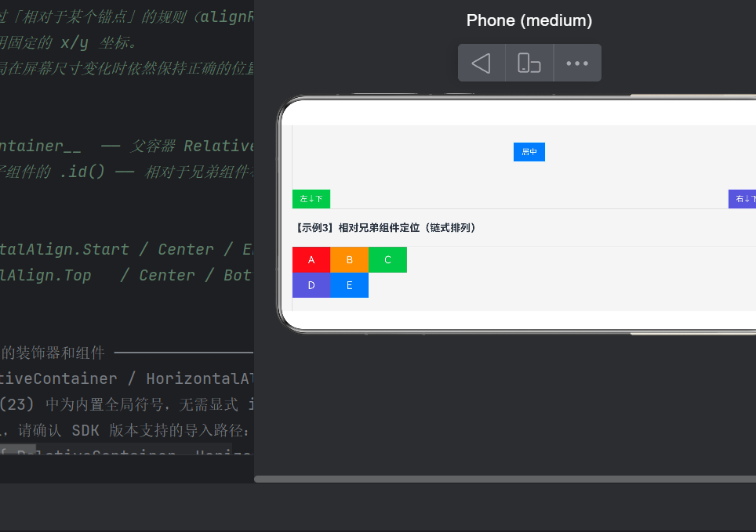The height and width of the screenshot is (532, 756).
Task: Click the purple 右↓下 box in preview
Action: coord(743,198)
